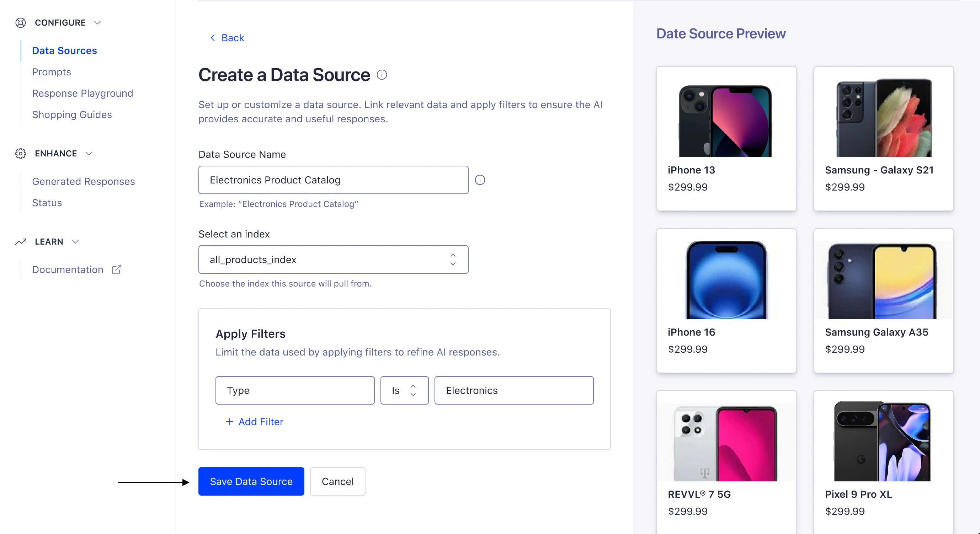980x534 pixels.
Task: Click the Apply Filters heading
Action: point(250,333)
